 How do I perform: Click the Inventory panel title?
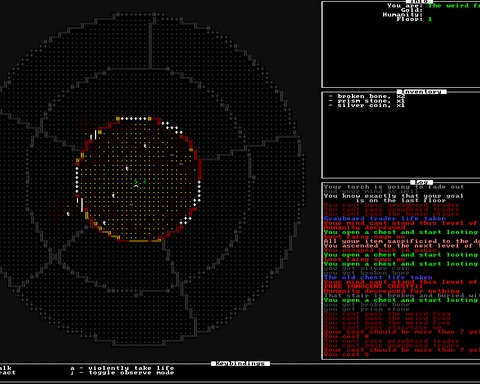click(422, 91)
